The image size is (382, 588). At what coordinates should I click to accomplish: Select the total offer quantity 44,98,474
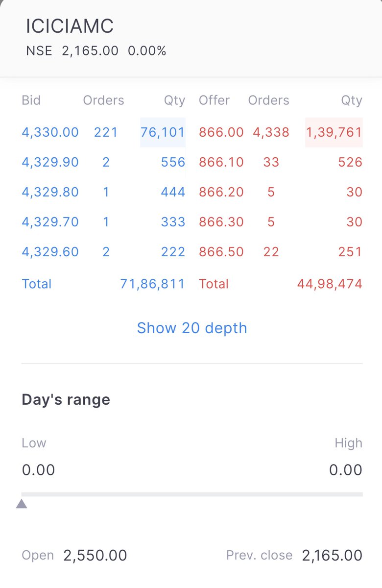330,284
